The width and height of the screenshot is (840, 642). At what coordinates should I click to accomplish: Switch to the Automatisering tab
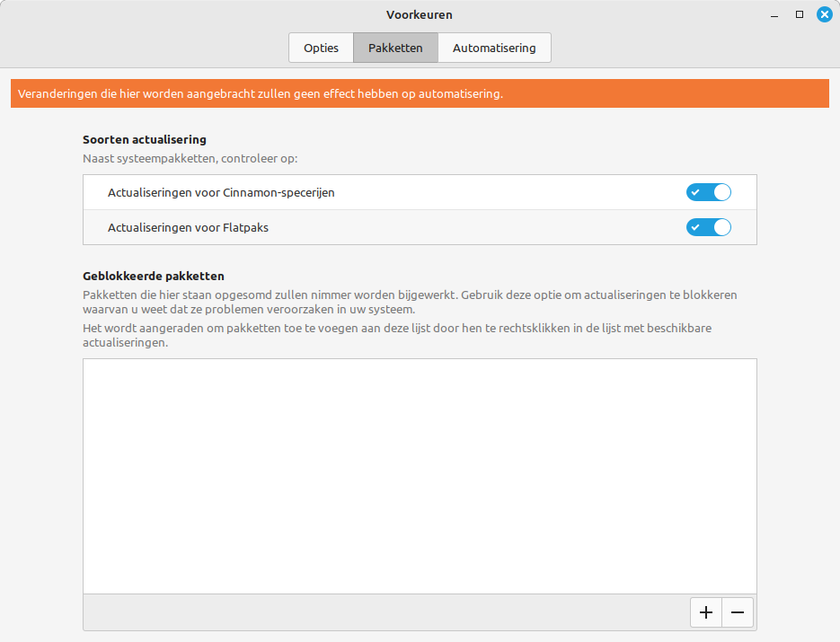pyautogui.click(x=494, y=48)
